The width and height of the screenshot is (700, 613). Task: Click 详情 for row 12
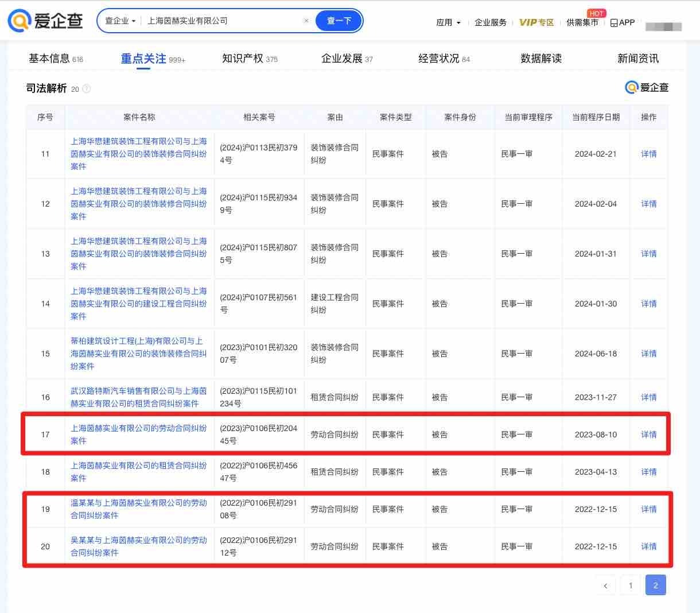pos(649,204)
